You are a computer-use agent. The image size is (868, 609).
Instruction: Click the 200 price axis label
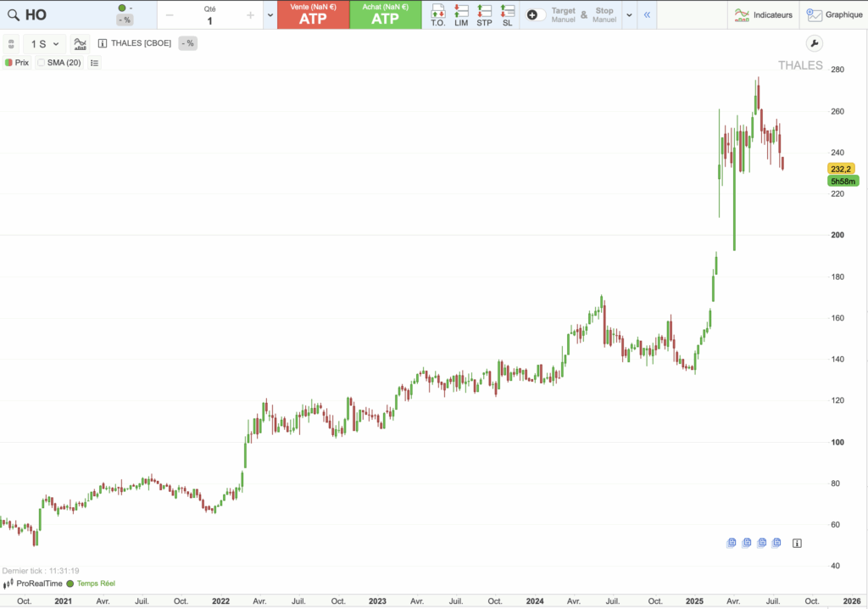click(x=837, y=235)
